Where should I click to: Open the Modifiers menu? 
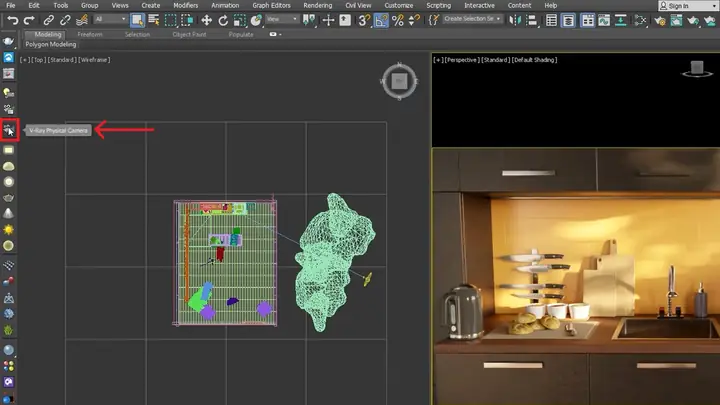point(186,6)
